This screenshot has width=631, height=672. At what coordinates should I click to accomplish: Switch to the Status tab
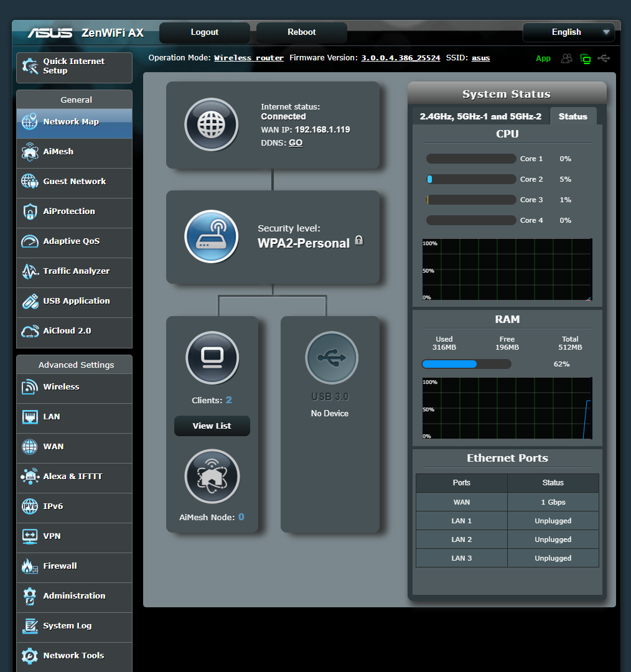click(573, 116)
